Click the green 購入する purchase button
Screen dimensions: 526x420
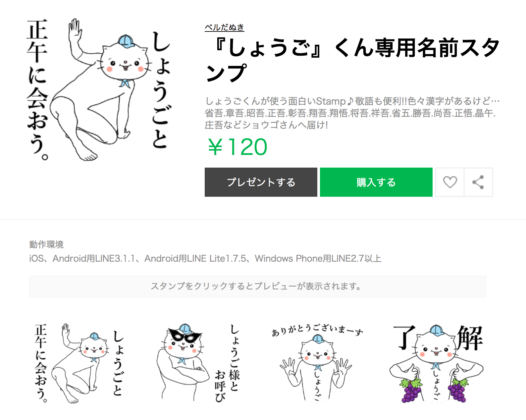click(376, 182)
